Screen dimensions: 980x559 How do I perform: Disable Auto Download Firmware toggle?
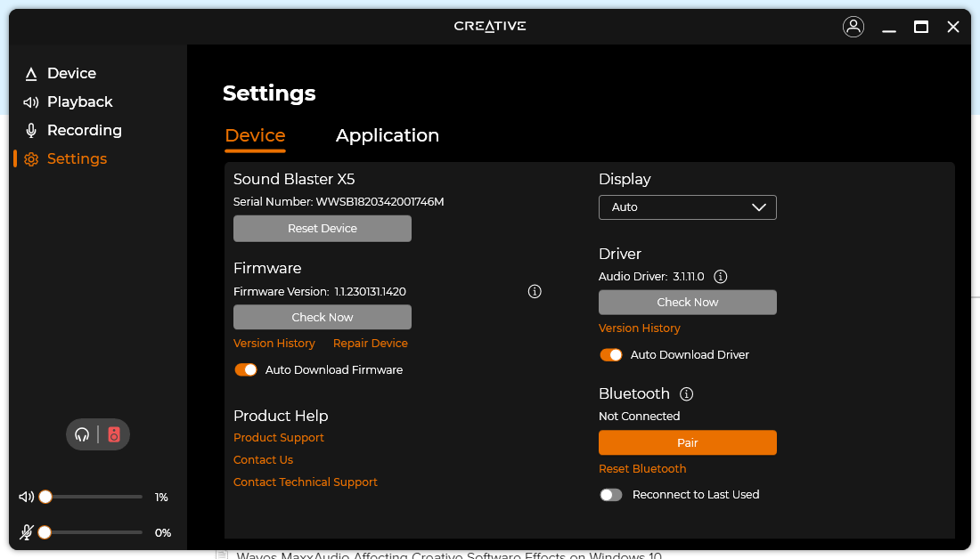click(246, 370)
